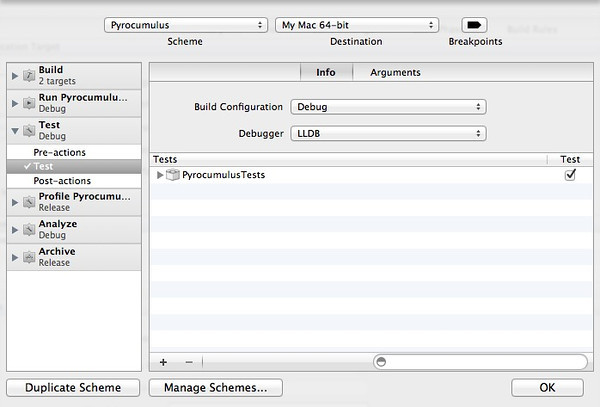The height and width of the screenshot is (407, 600).
Task: Click the Test column header
Action: 570,159
